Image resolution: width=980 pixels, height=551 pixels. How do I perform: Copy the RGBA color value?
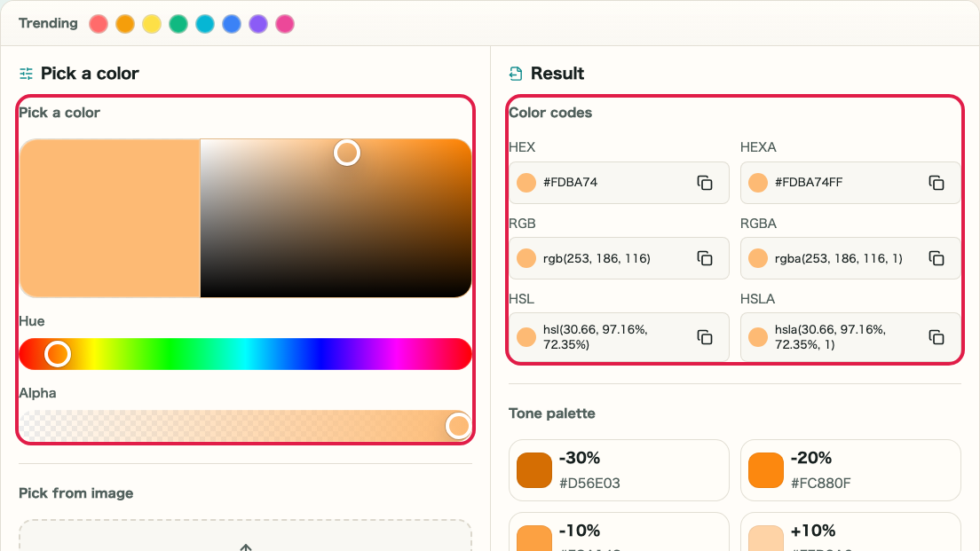tap(937, 258)
